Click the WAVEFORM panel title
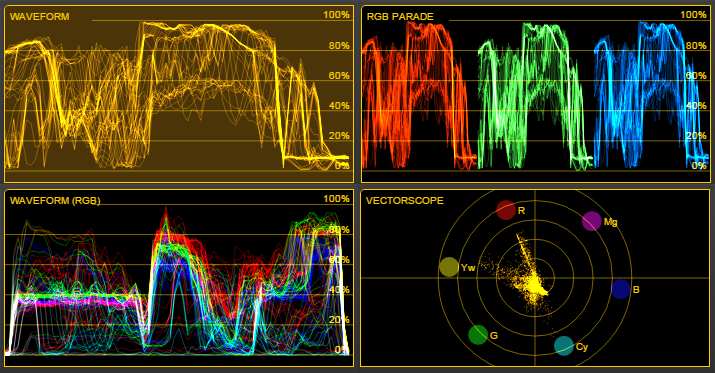 pyautogui.click(x=40, y=16)
